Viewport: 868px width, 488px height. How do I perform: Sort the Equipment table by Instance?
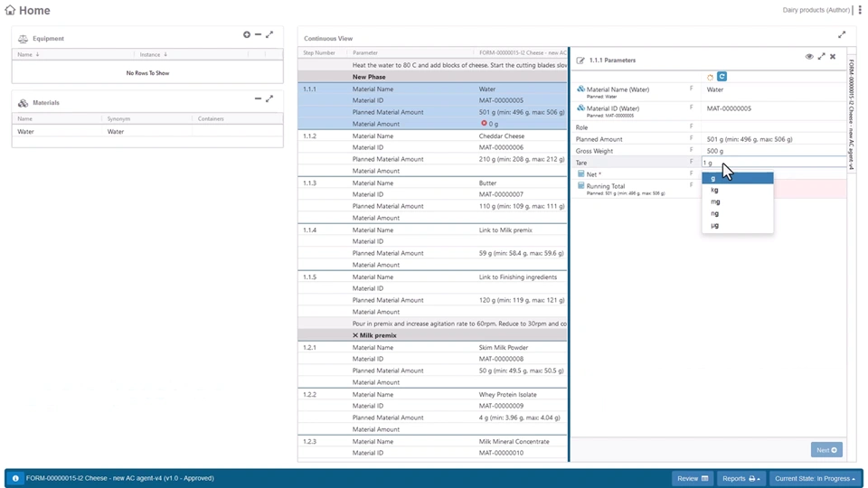154,55
